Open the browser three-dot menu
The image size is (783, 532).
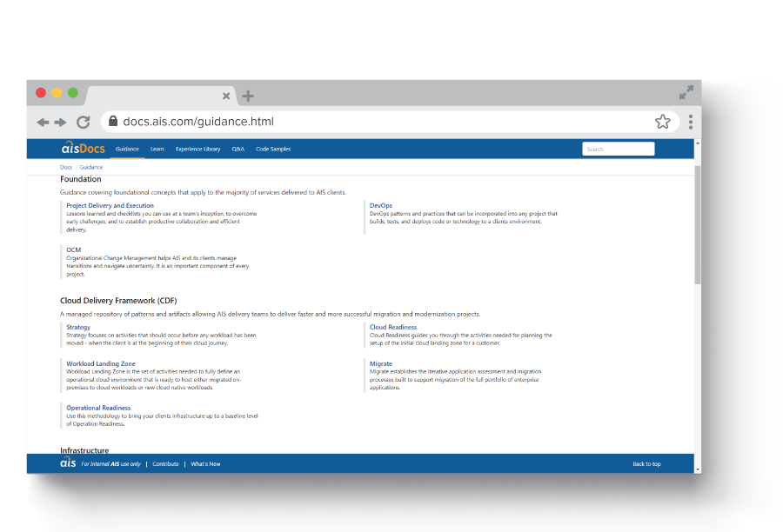[x=691, y=122]
